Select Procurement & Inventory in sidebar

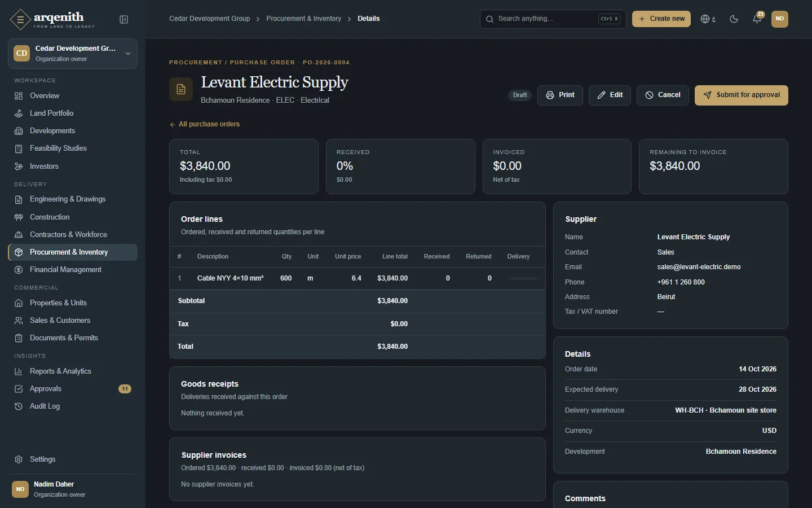pyautogui.click(x=73, y=252)
